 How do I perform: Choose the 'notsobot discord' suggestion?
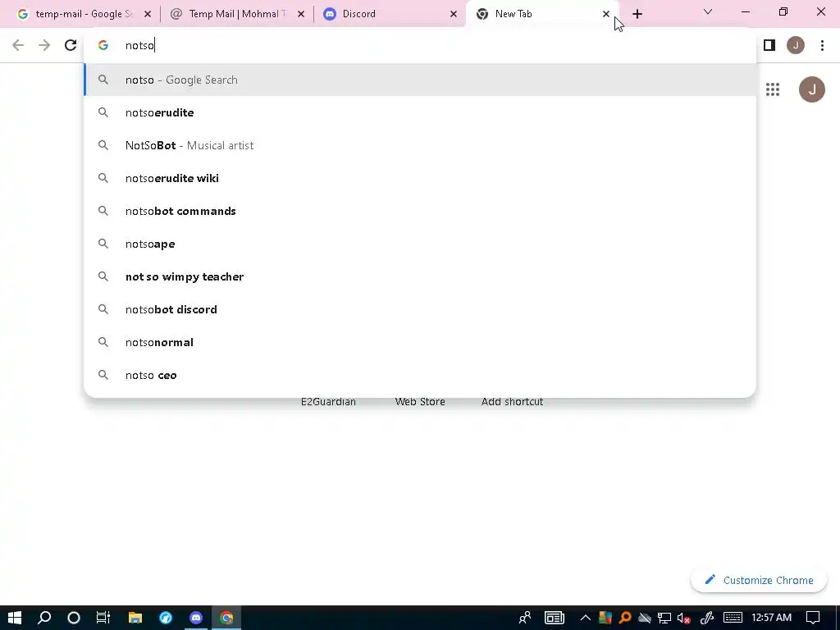coord(420,309)
